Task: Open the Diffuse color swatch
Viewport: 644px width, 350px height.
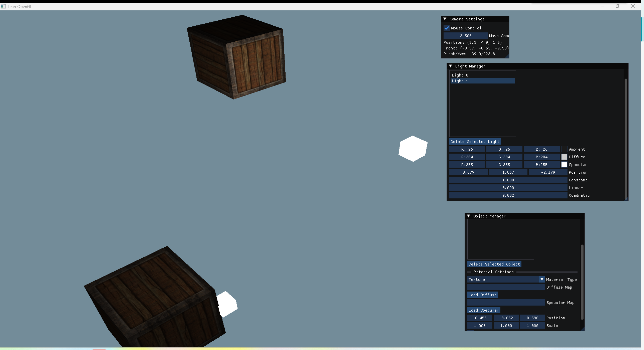Action: pos(564,157)
